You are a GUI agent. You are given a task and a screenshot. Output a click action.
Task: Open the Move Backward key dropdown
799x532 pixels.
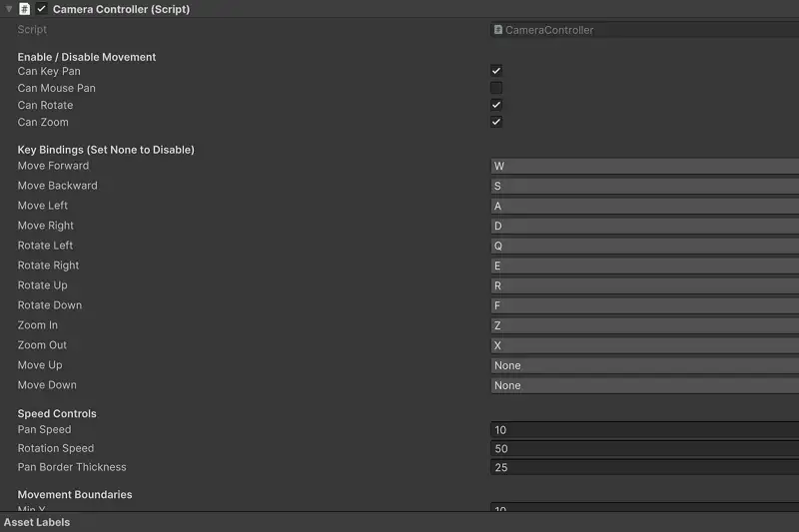point(644,186)
